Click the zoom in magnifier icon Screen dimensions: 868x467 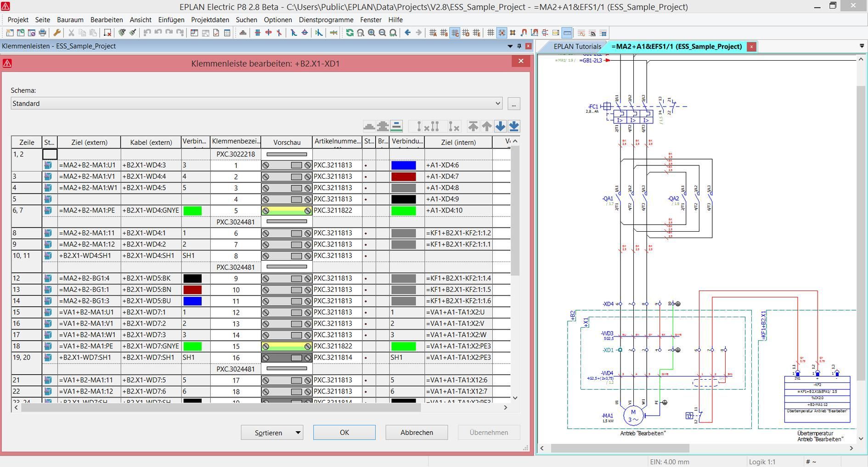[371, 33]
